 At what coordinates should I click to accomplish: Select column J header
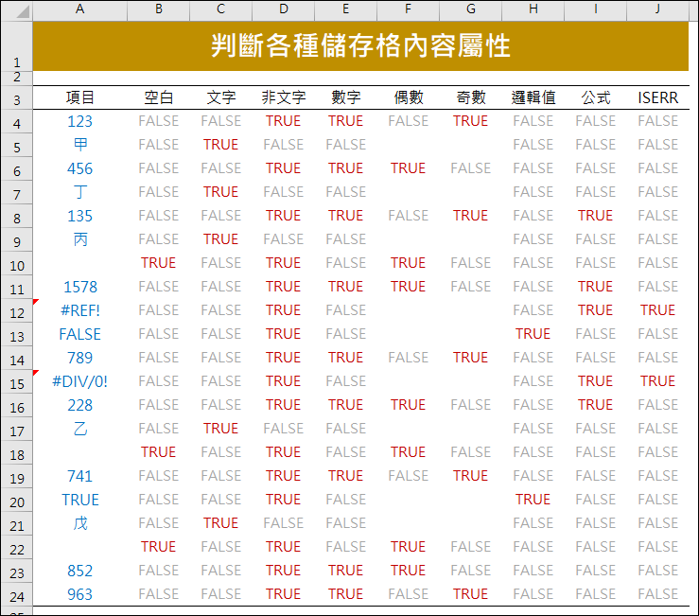(657, 9)
